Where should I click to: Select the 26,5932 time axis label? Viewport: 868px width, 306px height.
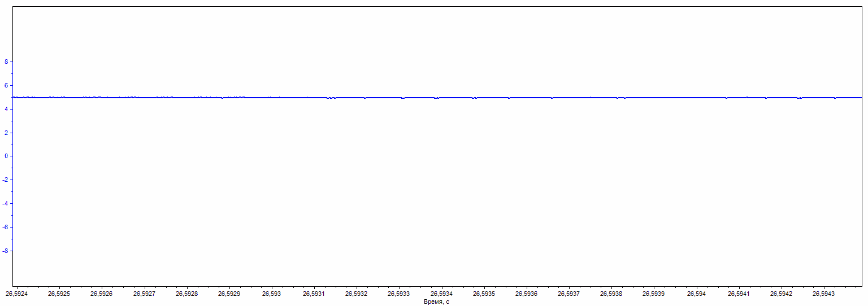coord(357,294)
